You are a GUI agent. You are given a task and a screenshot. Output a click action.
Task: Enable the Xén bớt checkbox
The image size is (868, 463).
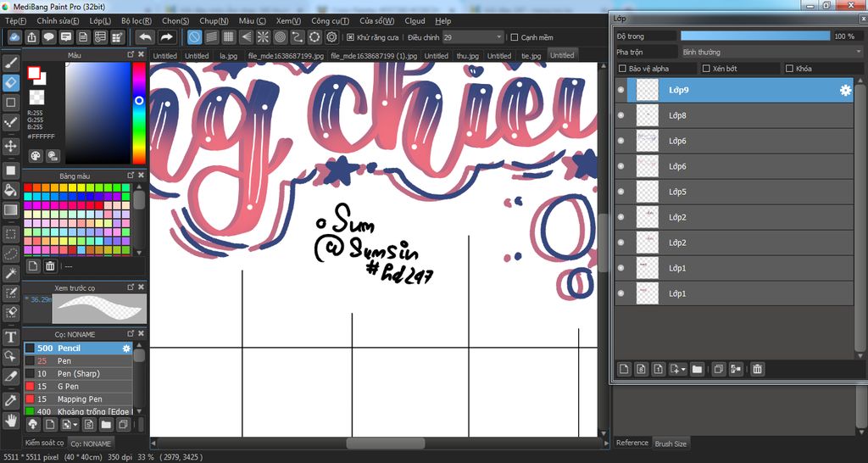tap(706, 69)
